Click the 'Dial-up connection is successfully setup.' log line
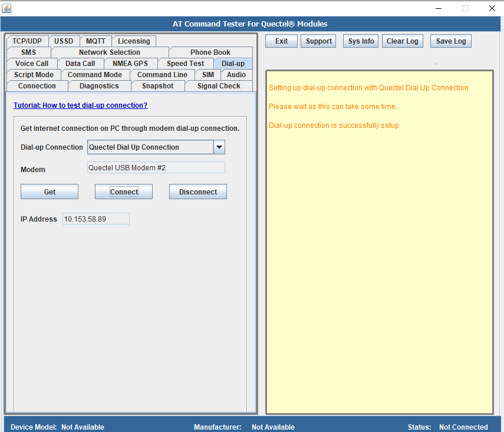 point(335,126)
